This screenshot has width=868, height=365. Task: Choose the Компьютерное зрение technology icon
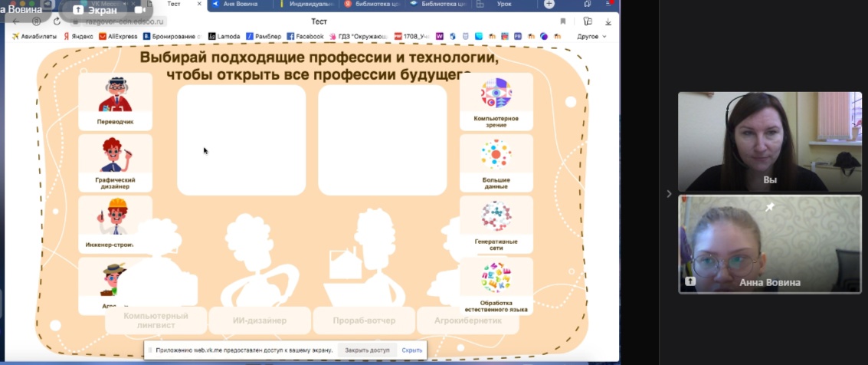(x=496, y=101)
